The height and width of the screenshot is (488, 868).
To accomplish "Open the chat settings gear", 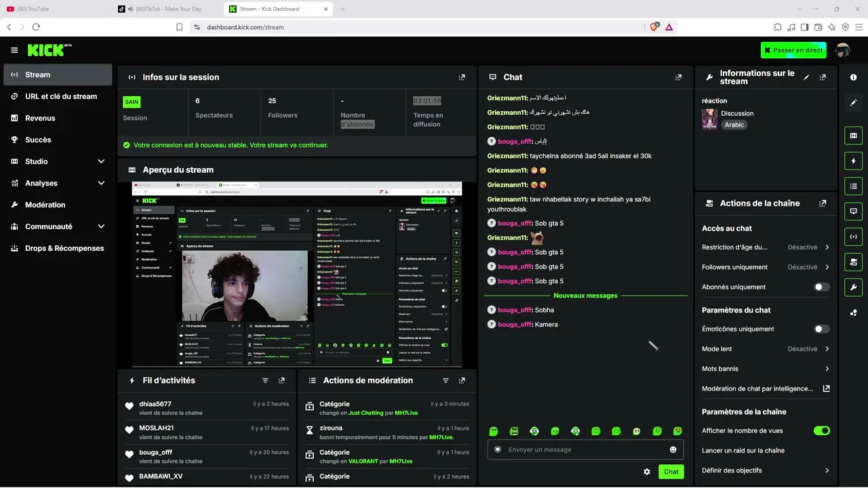I will point(647,472).
